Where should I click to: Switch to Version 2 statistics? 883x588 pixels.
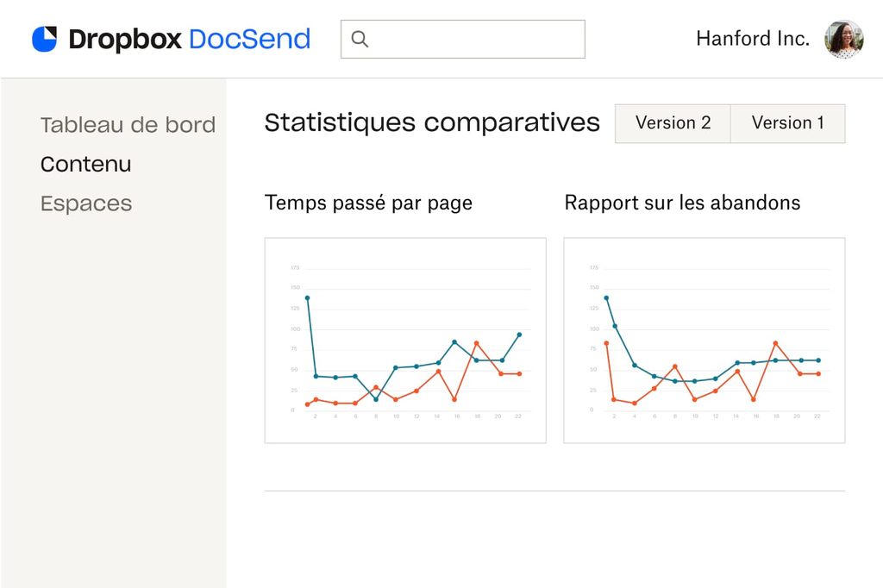tap(673, 123)
